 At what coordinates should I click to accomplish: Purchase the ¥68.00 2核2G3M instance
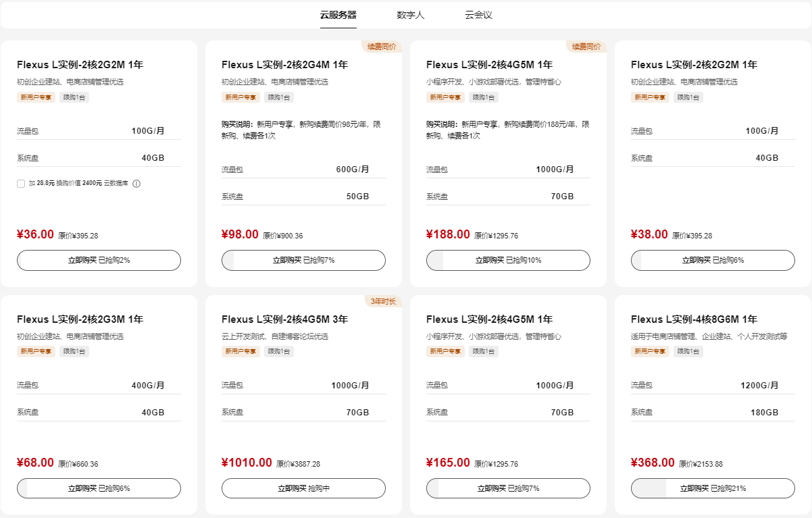tap(99, 488)
